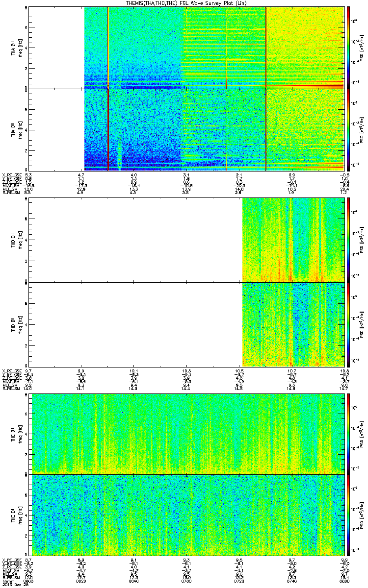Click the THD BL y-axis label
Image resolution: width=368 pixels, height=588 pixels.
[x=13, y=240]
